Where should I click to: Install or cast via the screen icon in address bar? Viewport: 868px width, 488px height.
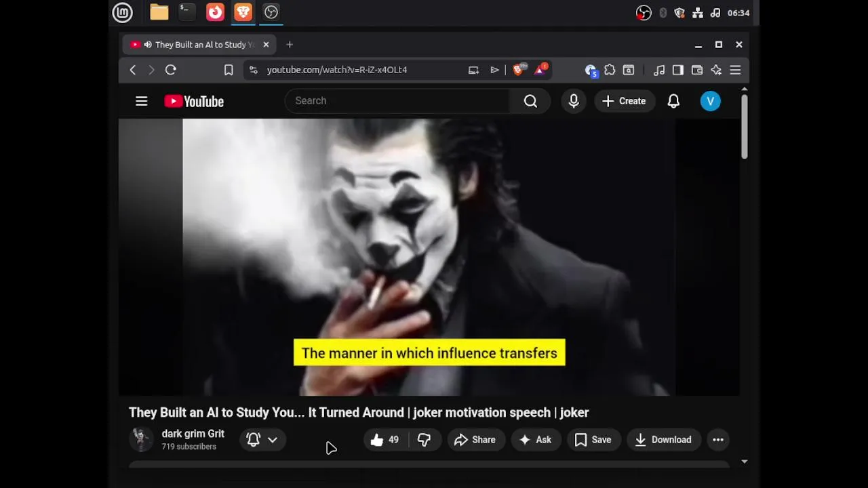(x=473, y=70)
